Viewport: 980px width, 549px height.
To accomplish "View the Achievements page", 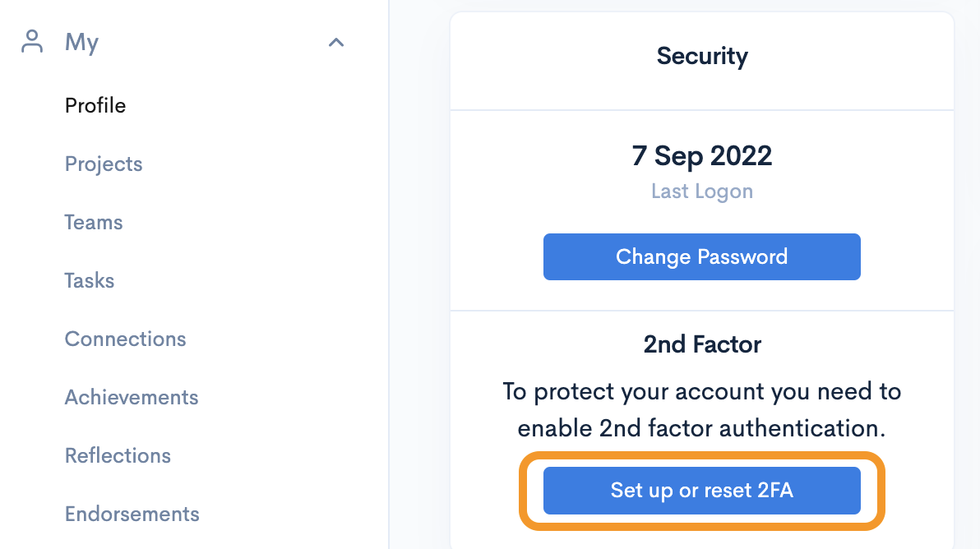I will (132, 398).
